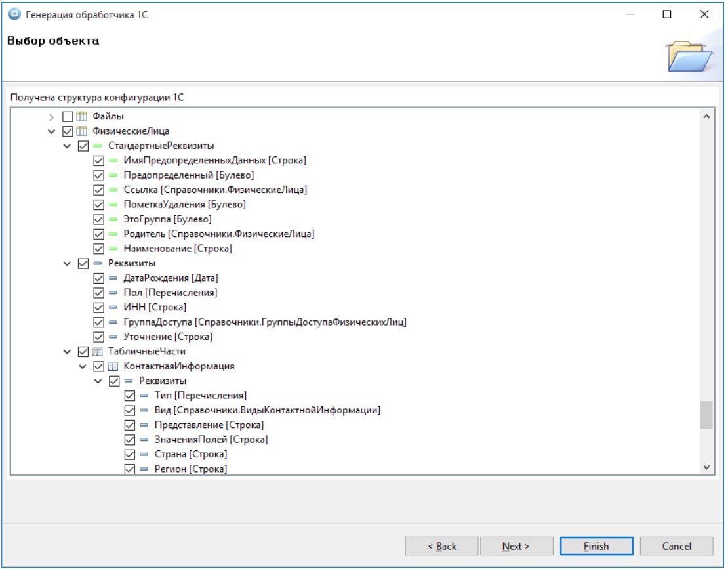The height and width of the screenshot is (569, 728).
Task: Select row Тип [Перечисления]
Action: tap(201, 396)
